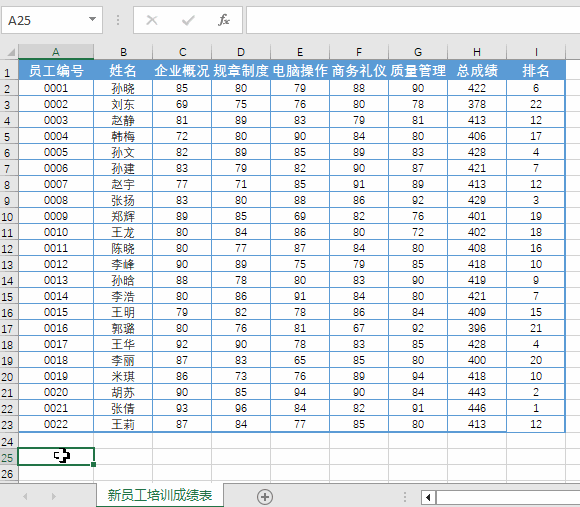The image size is (580, 507).
Task: Add a new sheet with plus icon
Action: point(265,497)
